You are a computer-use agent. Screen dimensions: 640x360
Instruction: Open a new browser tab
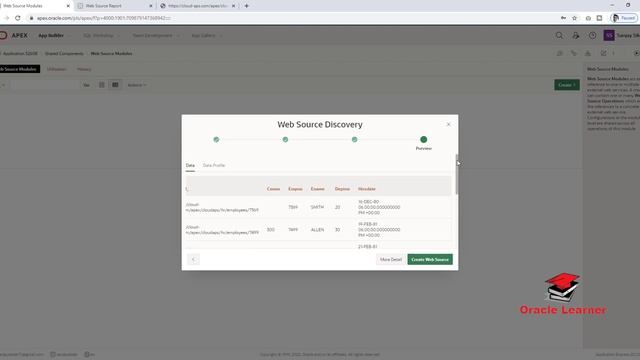247,6
